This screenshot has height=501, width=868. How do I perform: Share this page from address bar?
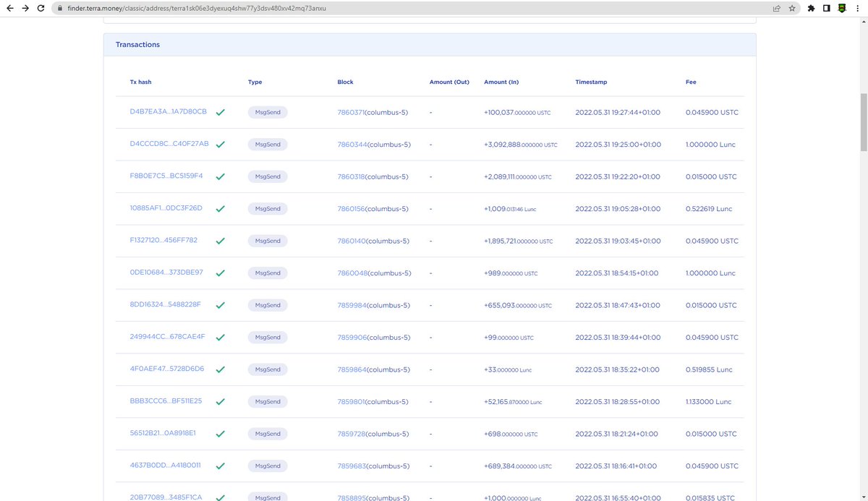(776, 9)
